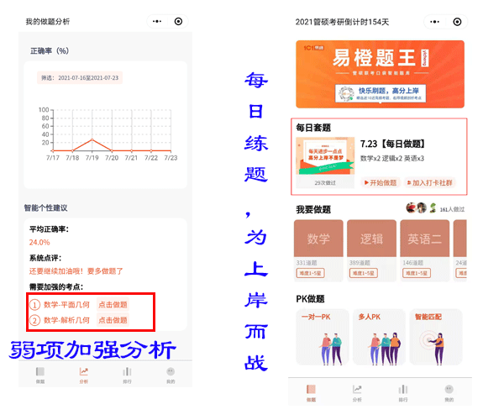Open the 逻辑 subject card
Viewport: 504px width, 420px height.
(371, 251)
